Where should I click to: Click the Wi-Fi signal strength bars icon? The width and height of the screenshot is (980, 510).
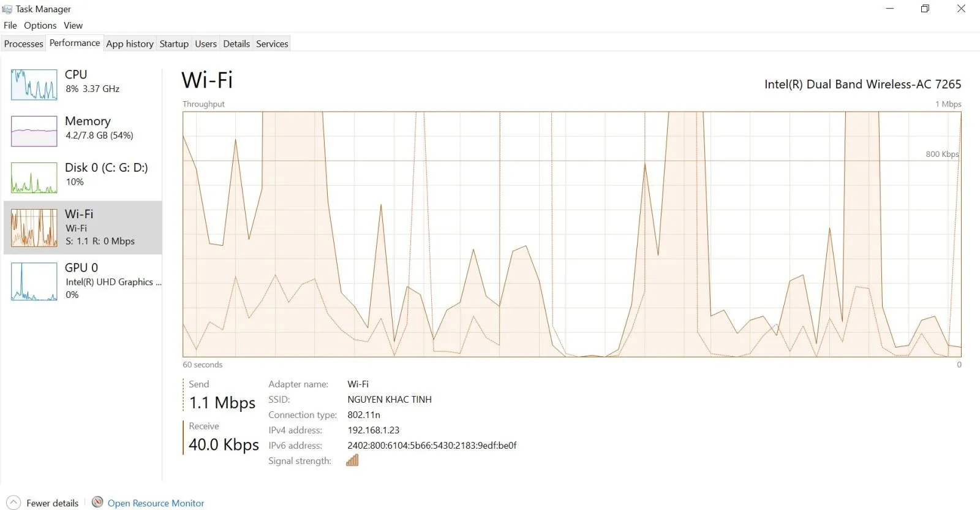click(x=352, y=460)
